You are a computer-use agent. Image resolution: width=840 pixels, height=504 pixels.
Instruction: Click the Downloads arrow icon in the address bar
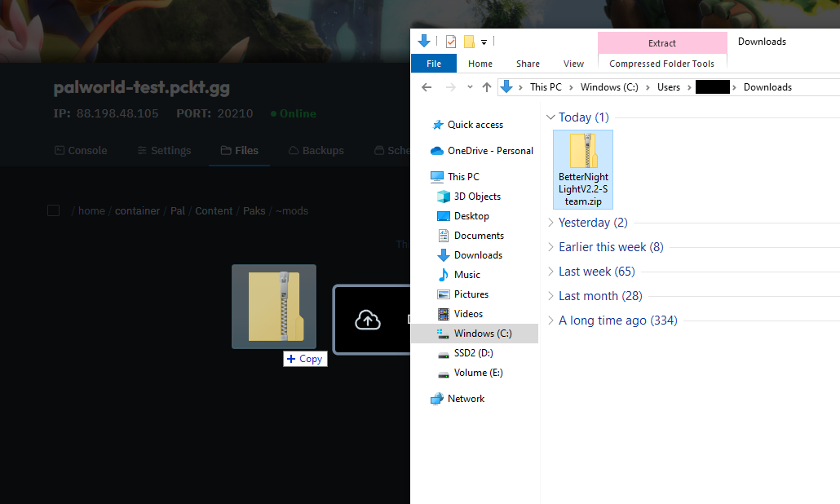tap(506, 86)
